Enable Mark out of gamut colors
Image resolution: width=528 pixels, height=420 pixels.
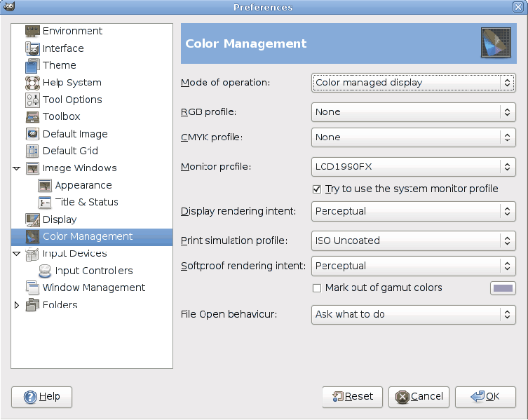click(317, 288)
